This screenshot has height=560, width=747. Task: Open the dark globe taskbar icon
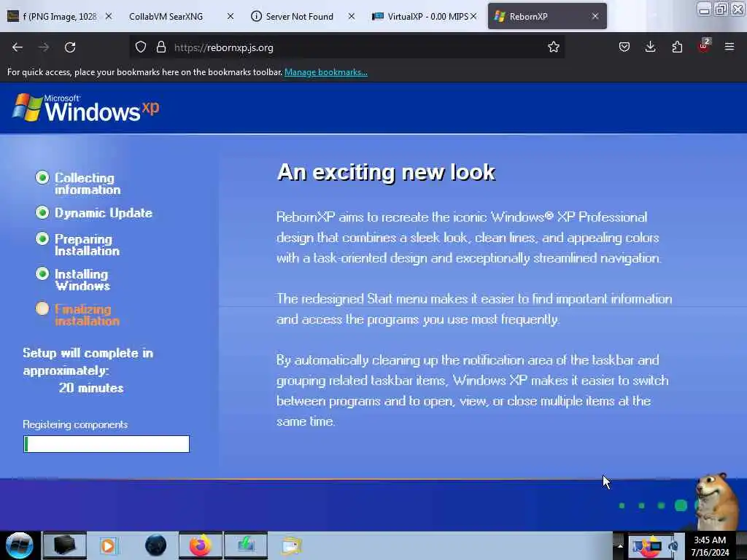point(156,545)
